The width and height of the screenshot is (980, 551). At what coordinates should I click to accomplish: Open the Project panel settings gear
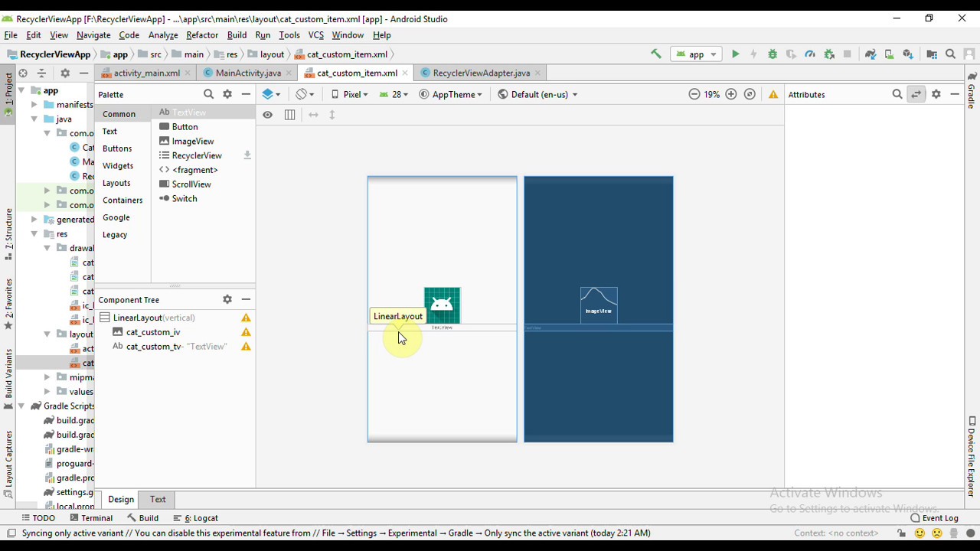pyautogui.click(x=65, y=73)
